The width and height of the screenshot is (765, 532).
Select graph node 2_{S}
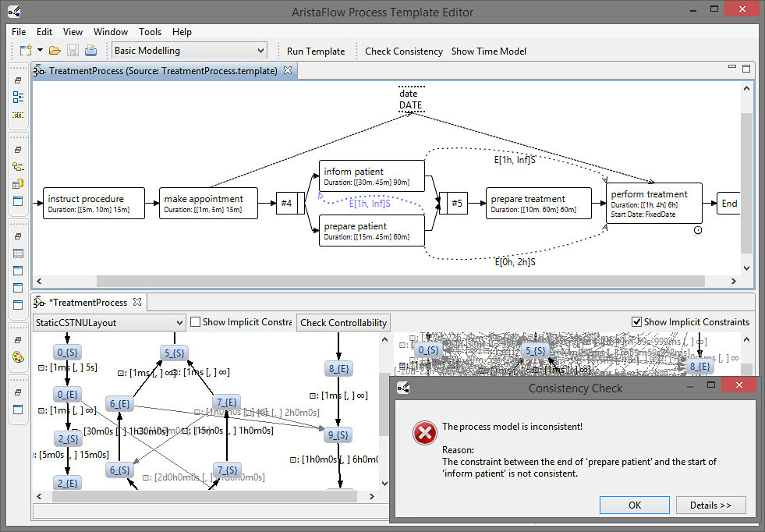68,438
